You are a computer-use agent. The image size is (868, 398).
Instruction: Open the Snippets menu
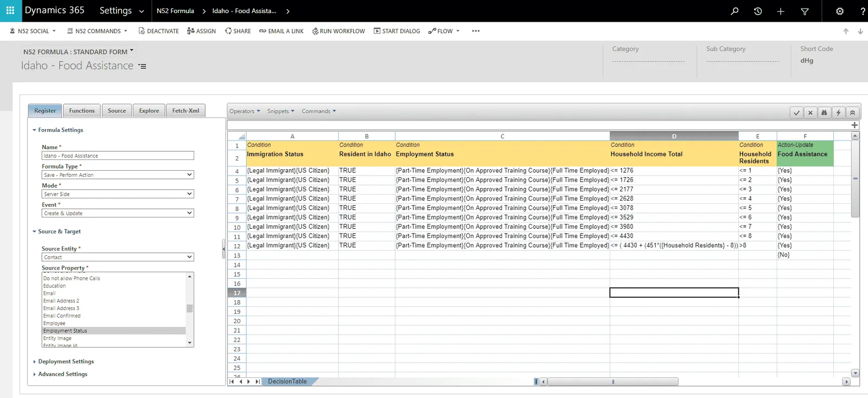click(x=281, y=111)
